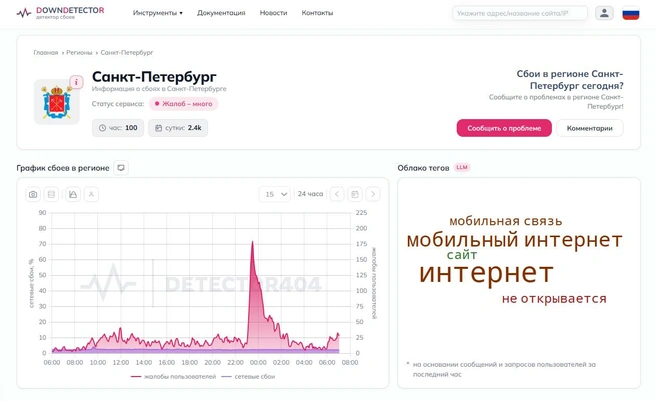Expand the 15 interval dropdown
Image resolution: width=656 pixels, height=401 pixels.
coord(274,194)
